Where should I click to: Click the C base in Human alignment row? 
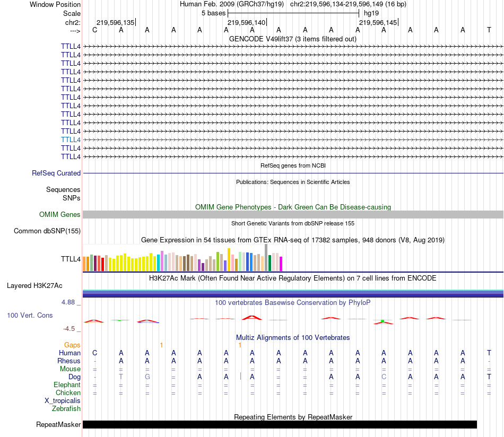(x=94, y=353)
